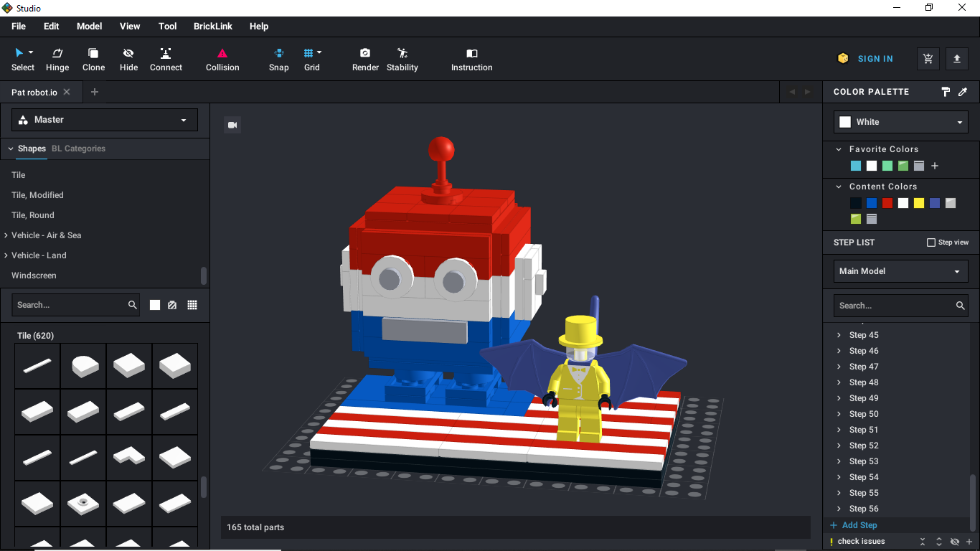Go to next tab with right arrow
The image size is (980, 551).
(808, 92)
